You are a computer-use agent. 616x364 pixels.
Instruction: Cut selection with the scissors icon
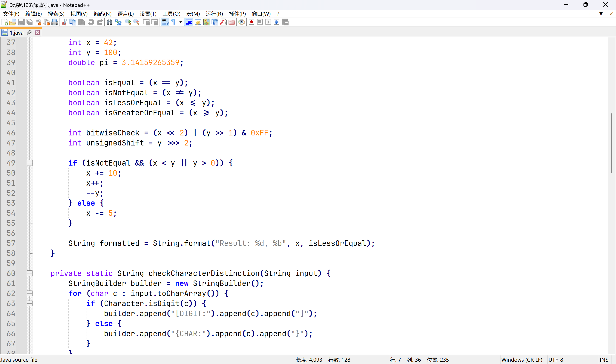click(65, 22)
